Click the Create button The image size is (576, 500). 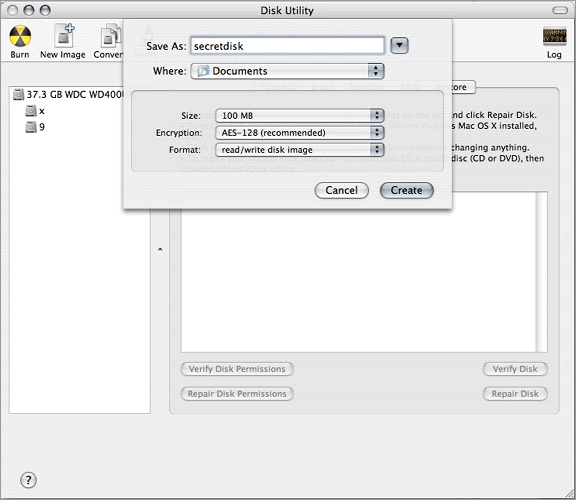pos(407,190)
